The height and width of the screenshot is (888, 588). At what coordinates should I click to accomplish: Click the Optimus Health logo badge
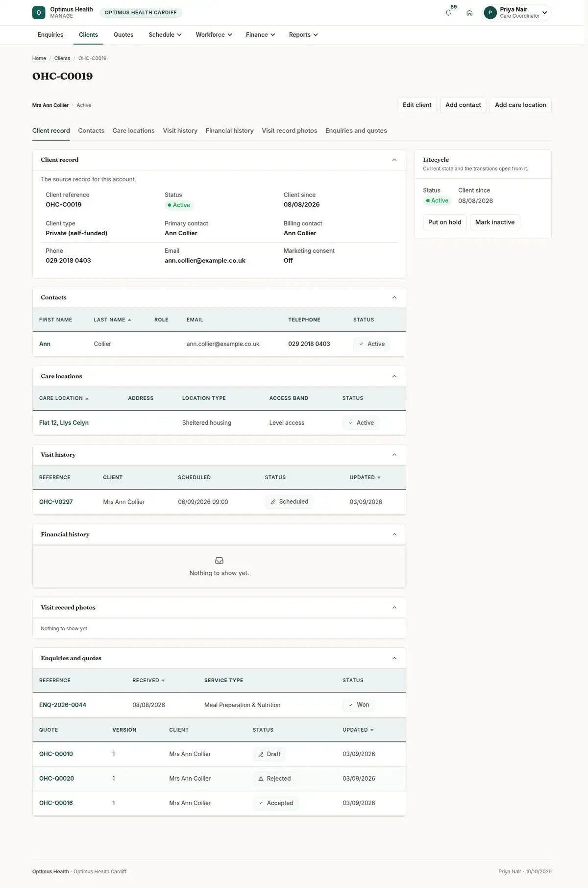pos(39,13)
